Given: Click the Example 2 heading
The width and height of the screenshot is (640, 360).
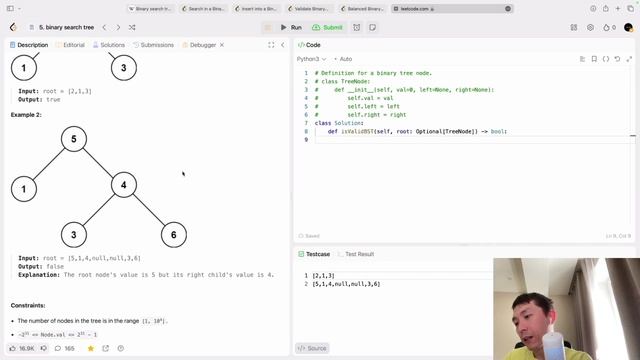Looking at the screenshot, I should (x=26, y=115).
